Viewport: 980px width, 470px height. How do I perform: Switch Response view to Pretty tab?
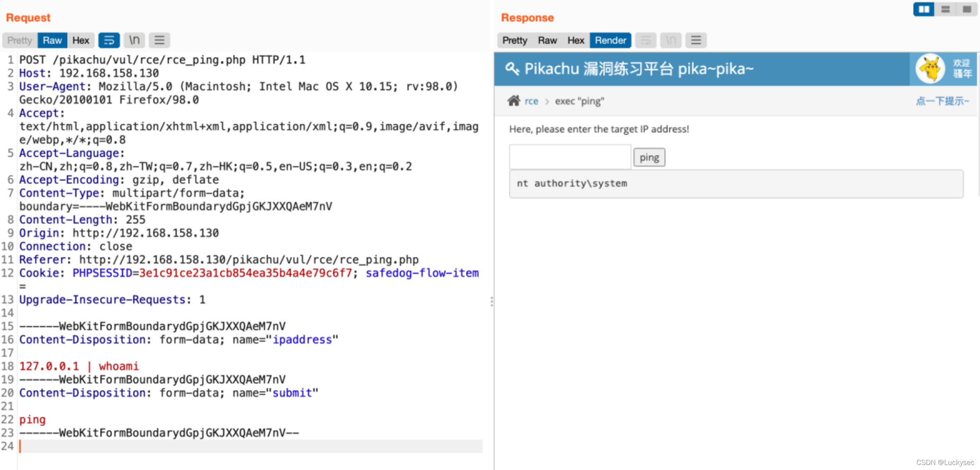[x=514, y=40]
